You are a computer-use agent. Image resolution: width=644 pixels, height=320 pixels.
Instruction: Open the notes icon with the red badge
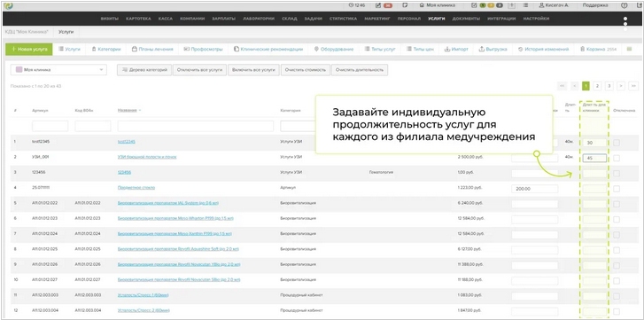378,5
